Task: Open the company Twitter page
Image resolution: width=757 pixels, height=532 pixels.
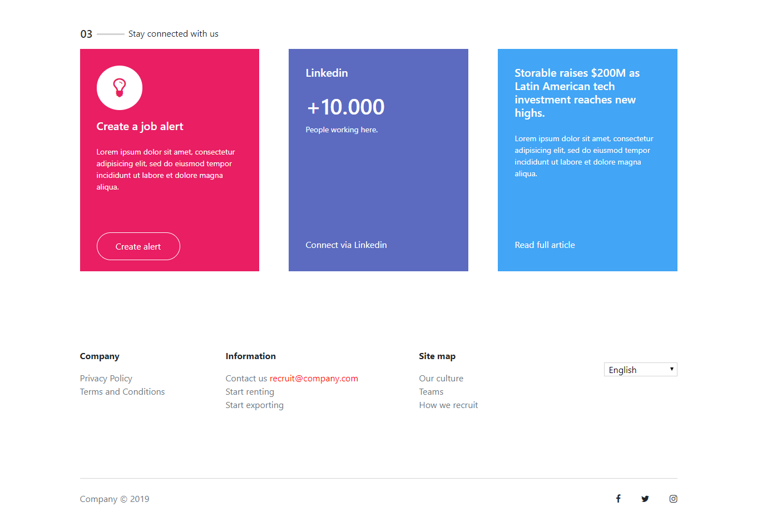Action: [x=645, y=499]
